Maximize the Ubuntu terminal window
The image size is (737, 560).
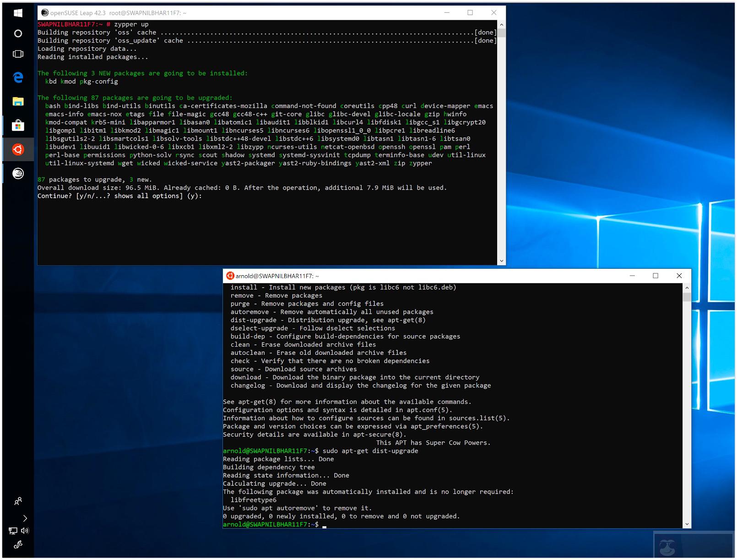[656, 276]
